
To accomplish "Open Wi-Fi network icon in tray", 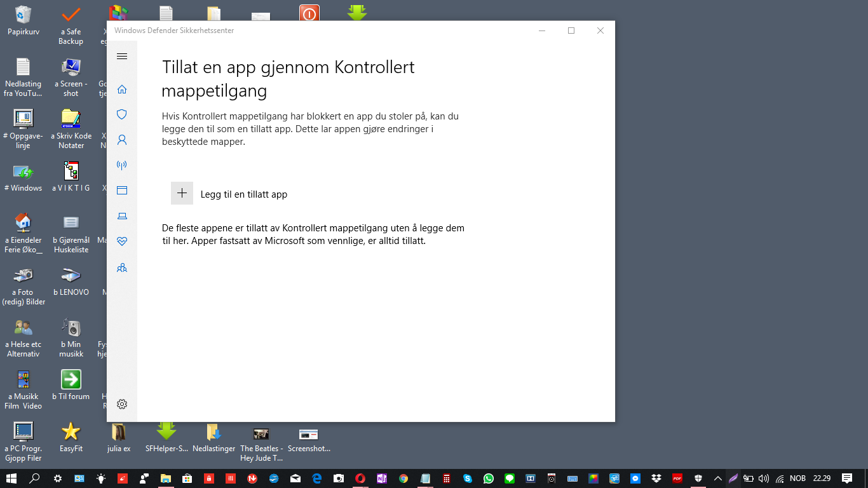I will 780,478.
